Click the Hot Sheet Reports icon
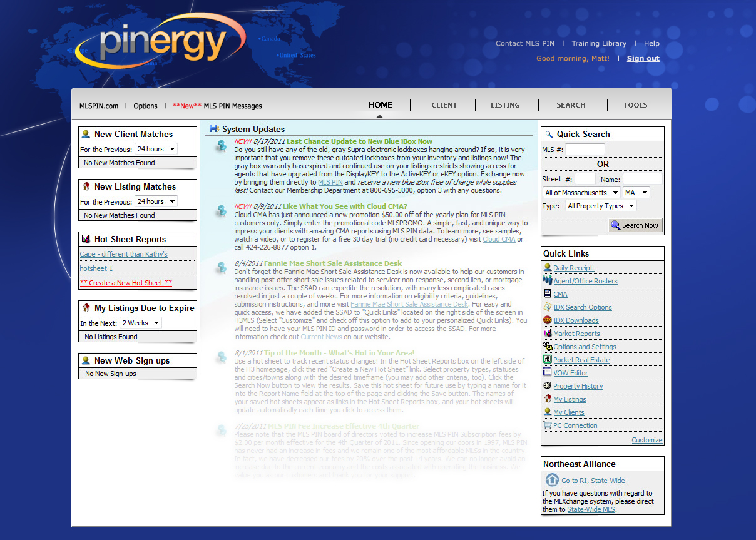756x540 pixels. [x=86, y=239]
